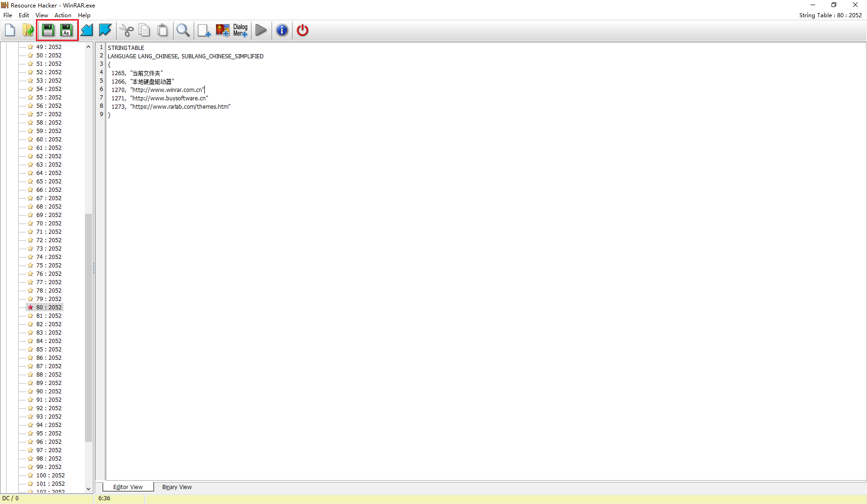This screenshot has height=504, width=867.
Task: Click the http://www.winrar.com.cn string
Action: (168, 90)
